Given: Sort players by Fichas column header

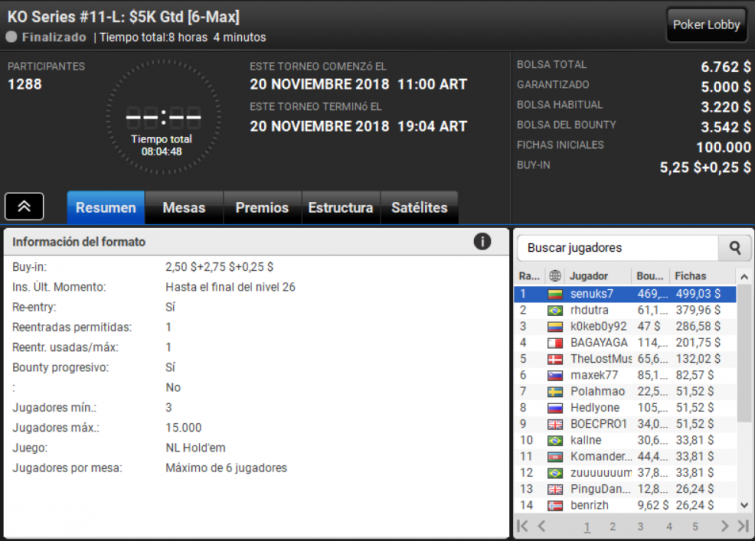Looking at the screenshot, I should [690, 276].
